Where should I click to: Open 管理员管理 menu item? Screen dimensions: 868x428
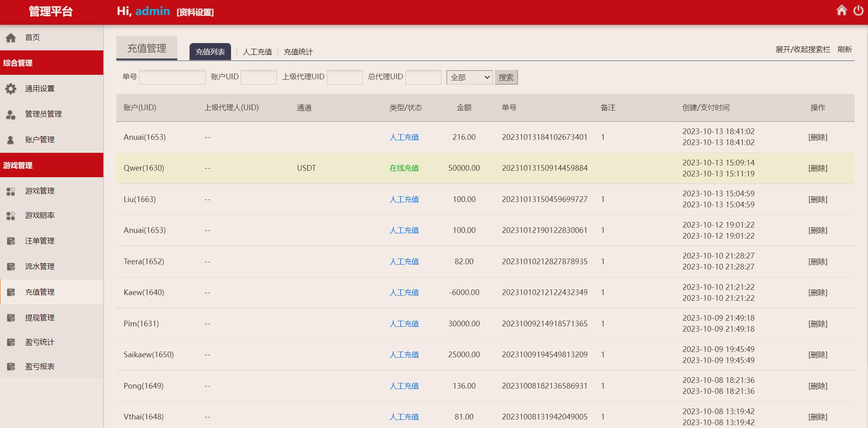52,114
